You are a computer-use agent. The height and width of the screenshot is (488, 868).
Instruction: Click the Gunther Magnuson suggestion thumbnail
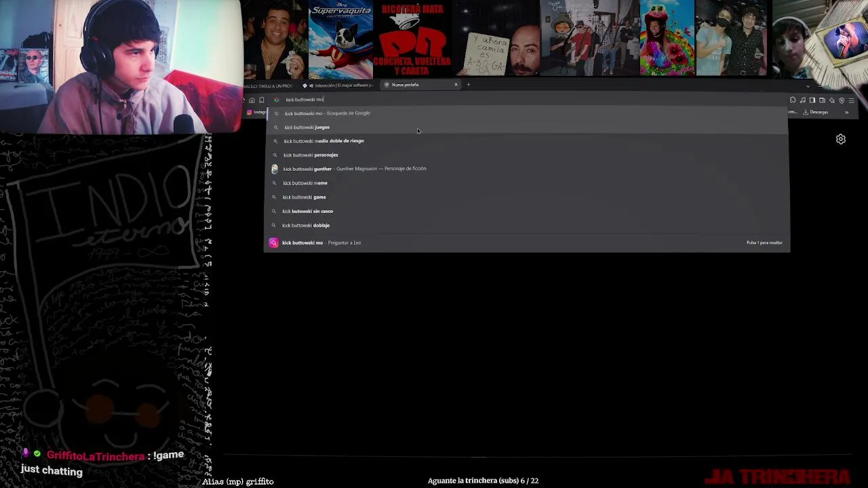[x=275, y=169]
